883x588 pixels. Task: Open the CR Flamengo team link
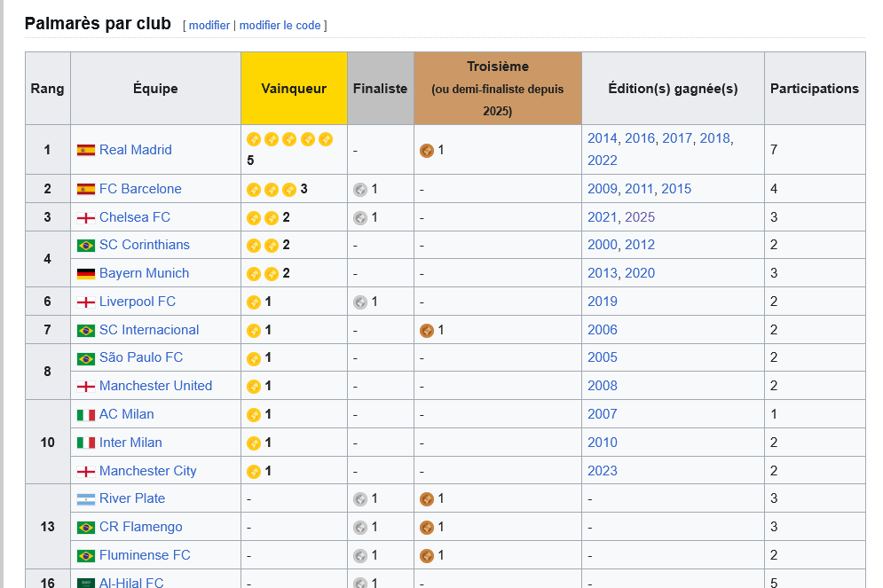pos(141,527)
